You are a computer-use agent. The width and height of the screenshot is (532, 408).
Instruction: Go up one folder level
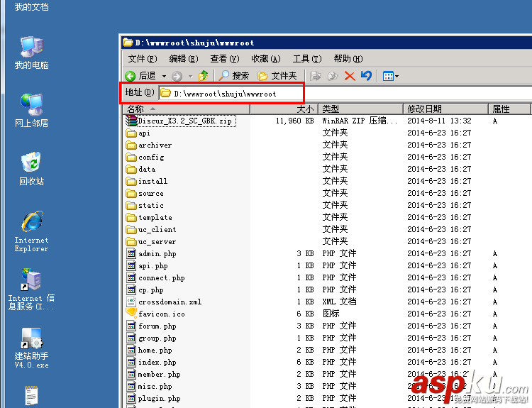pos(204,76)
